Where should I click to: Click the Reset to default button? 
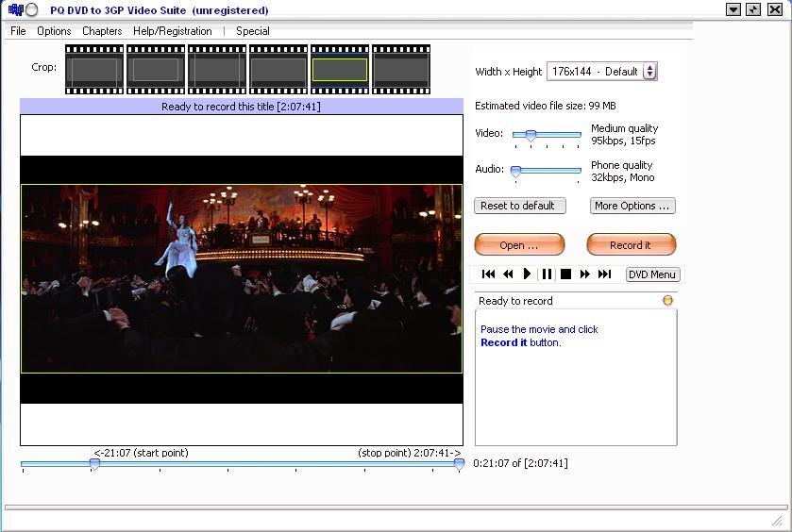pyautogui.click(x=520, y=206)
